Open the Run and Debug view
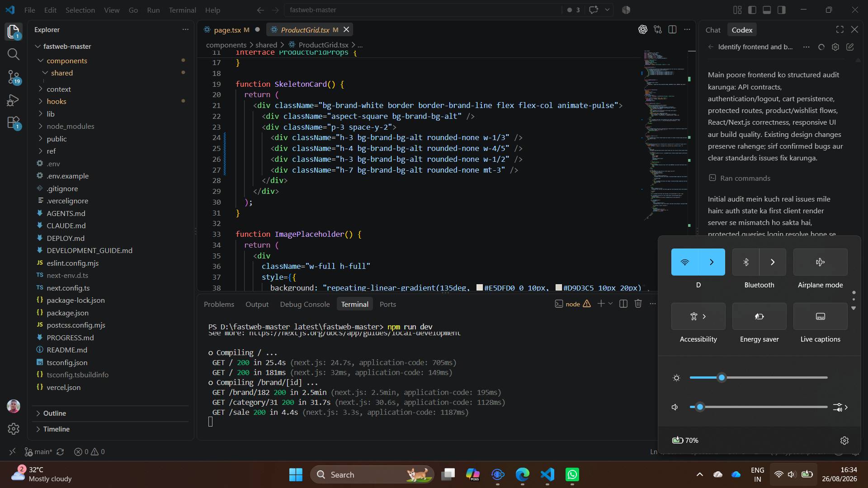The width and height of the screenshot is (868, 488). tap(14, 100)
